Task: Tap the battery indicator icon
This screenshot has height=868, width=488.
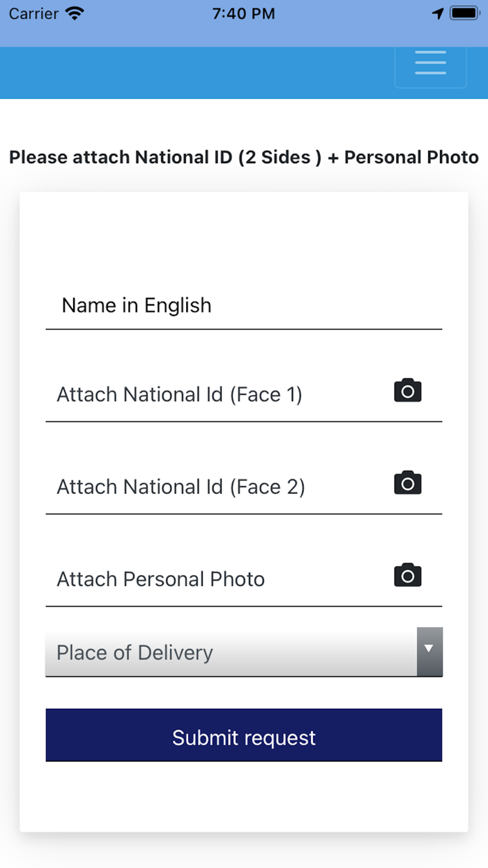Action: point(463,13)
